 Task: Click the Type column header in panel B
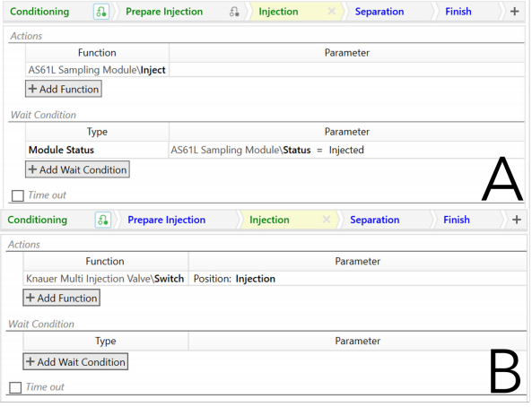105,341
